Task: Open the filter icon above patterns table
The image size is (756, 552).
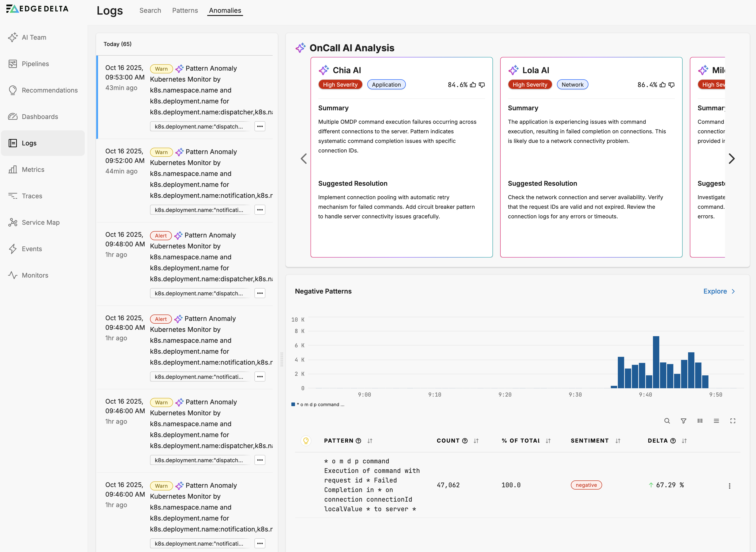Action: (684, 421)
